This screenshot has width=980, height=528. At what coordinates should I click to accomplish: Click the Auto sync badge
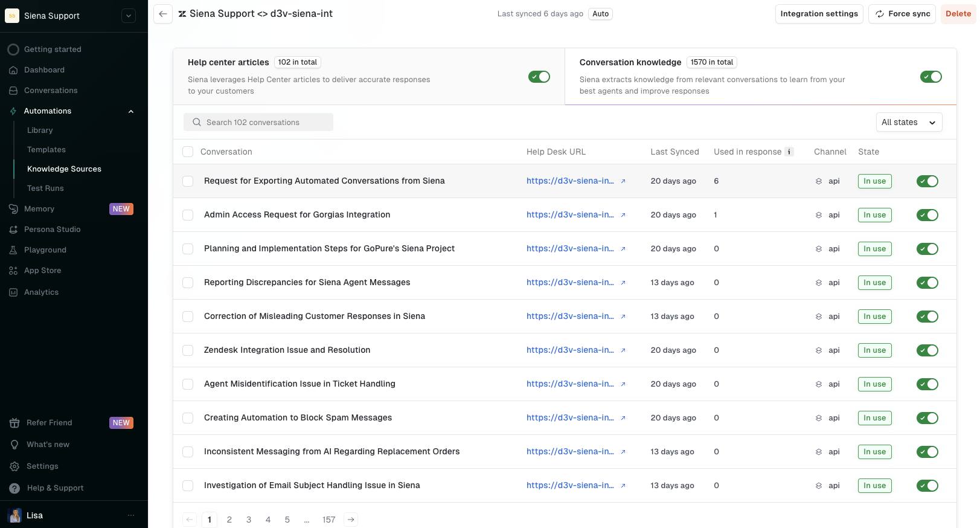coord(601,14)
